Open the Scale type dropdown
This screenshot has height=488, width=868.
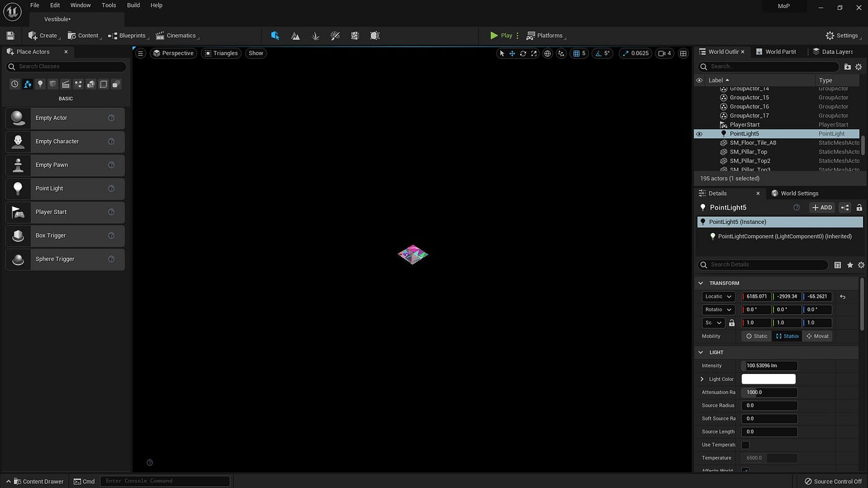point(713,323)
